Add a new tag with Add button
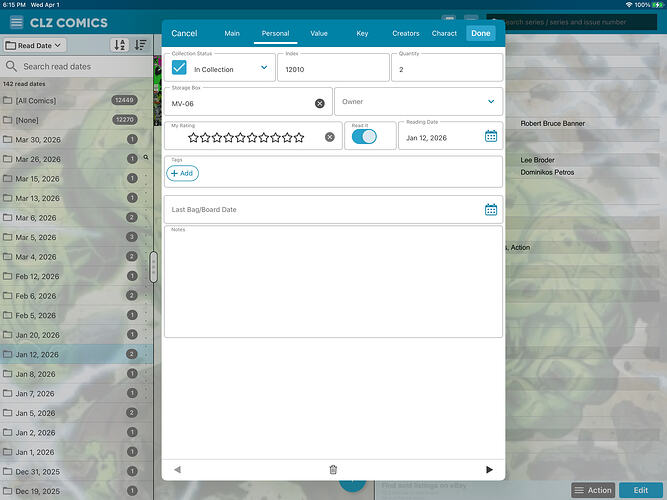Screen dimensions: 667x500 [x=182, y=173]
